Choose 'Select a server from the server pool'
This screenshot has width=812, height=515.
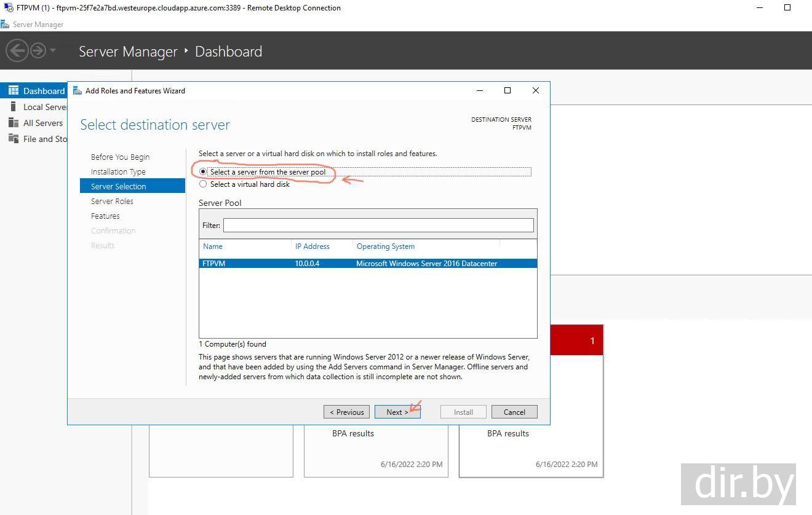(x=203, y=172)
